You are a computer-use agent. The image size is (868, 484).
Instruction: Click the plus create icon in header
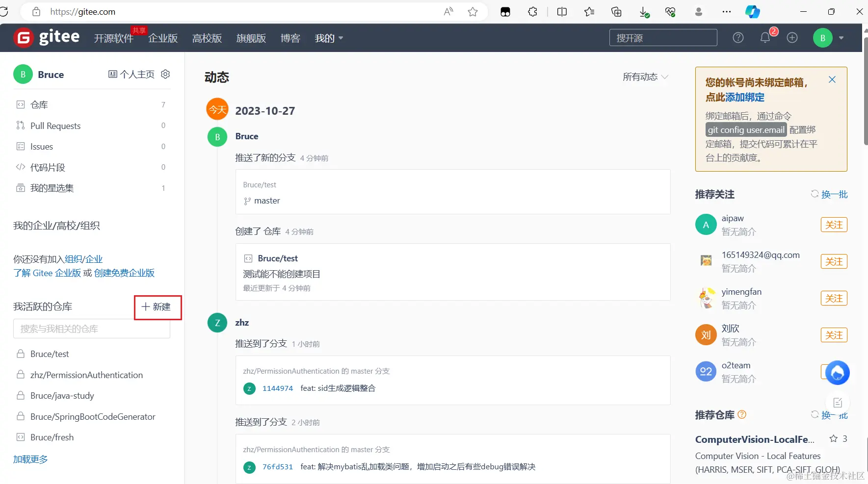tap(792, 38)
